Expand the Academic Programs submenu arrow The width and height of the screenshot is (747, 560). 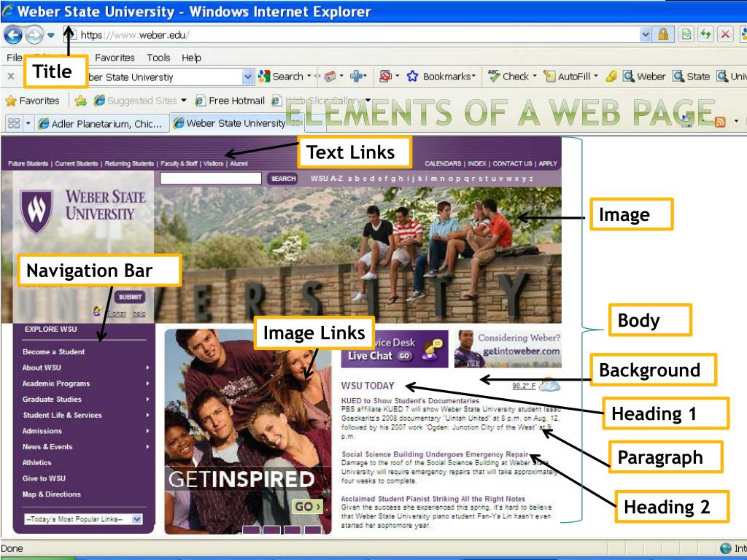click(147, 384)
